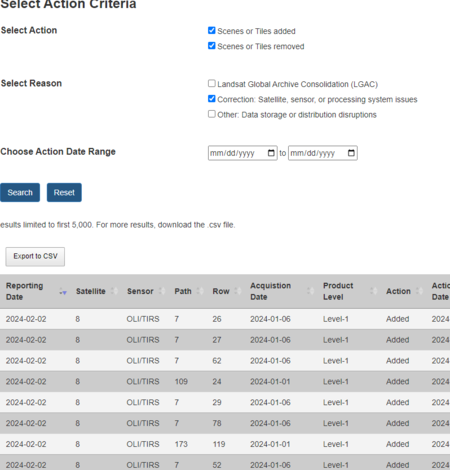450x470 pixels.
Task: Select Row value 52 in table
Action: click(217, 465)
